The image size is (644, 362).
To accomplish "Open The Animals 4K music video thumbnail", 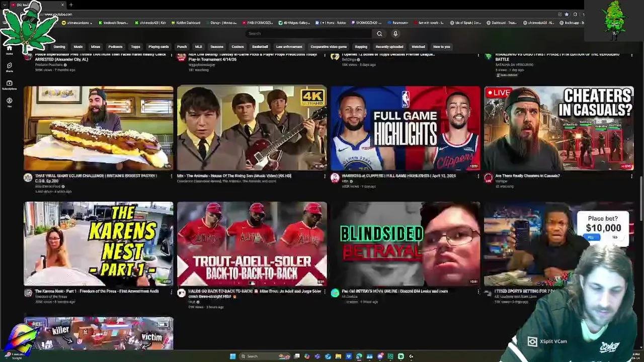I will pyautogui.click(x=252, y=128).
